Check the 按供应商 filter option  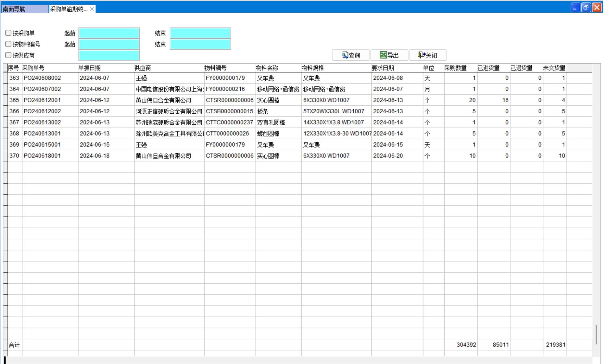8,55
